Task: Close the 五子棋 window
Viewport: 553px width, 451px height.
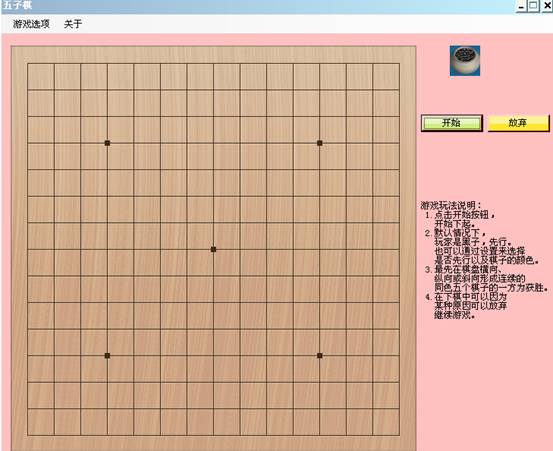Action: pos(547,6)
